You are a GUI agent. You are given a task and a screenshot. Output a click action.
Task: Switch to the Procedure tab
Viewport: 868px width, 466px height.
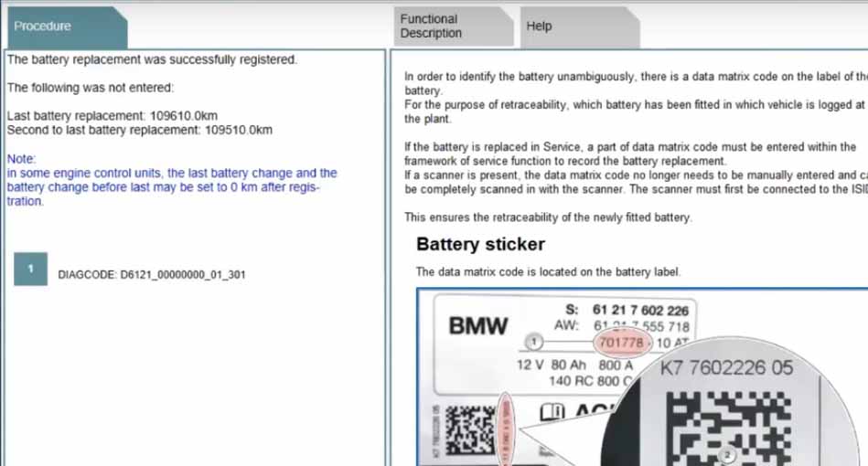pos(67,26)
